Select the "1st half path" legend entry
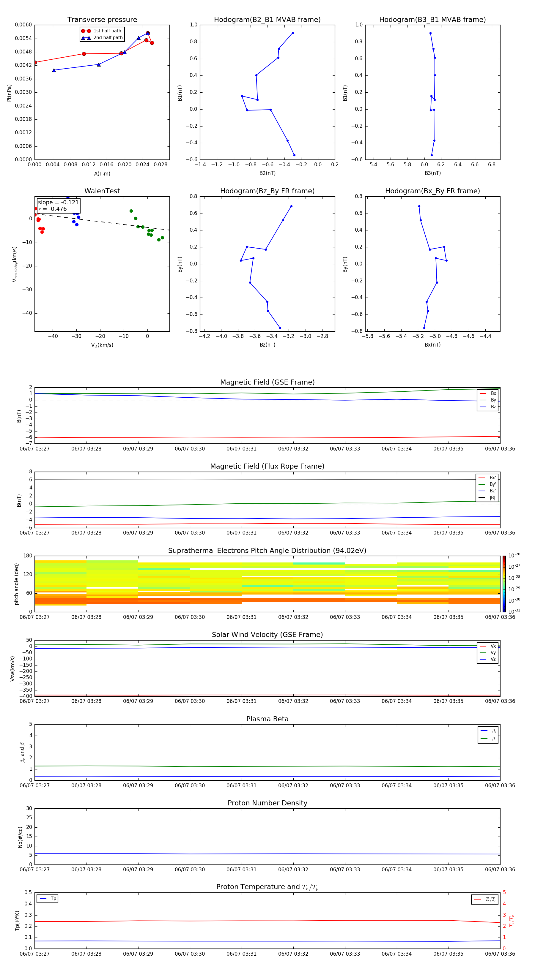535x980 pixels. 102,31
